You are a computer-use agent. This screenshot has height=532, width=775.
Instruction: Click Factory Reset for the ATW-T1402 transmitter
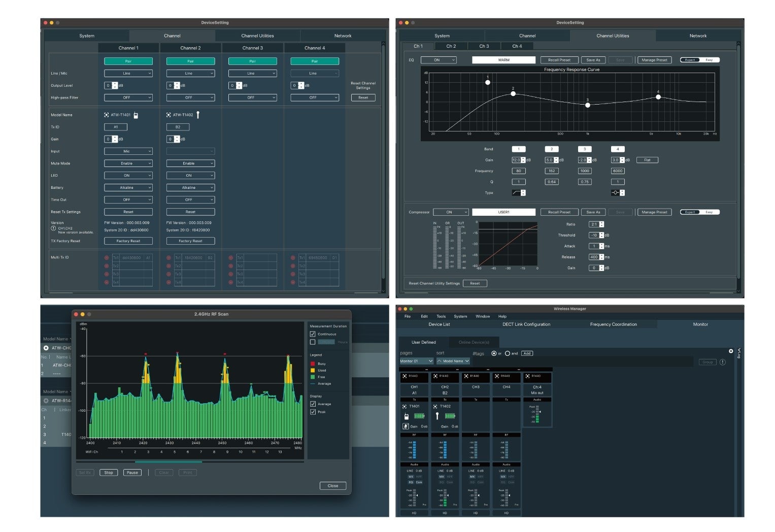pos(190,241)
